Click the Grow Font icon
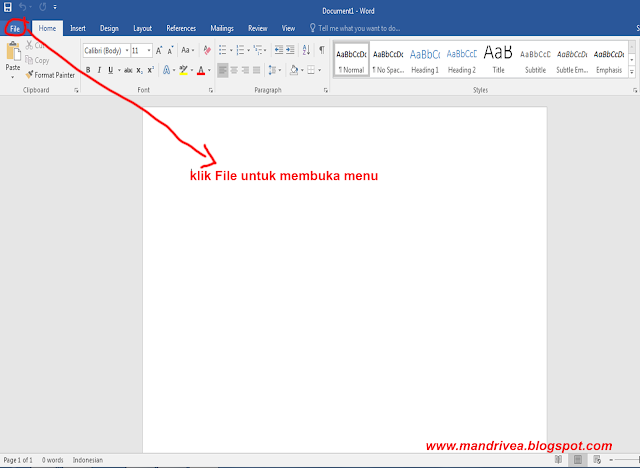The height and width of the screenshot is (468, 640). 159,50
